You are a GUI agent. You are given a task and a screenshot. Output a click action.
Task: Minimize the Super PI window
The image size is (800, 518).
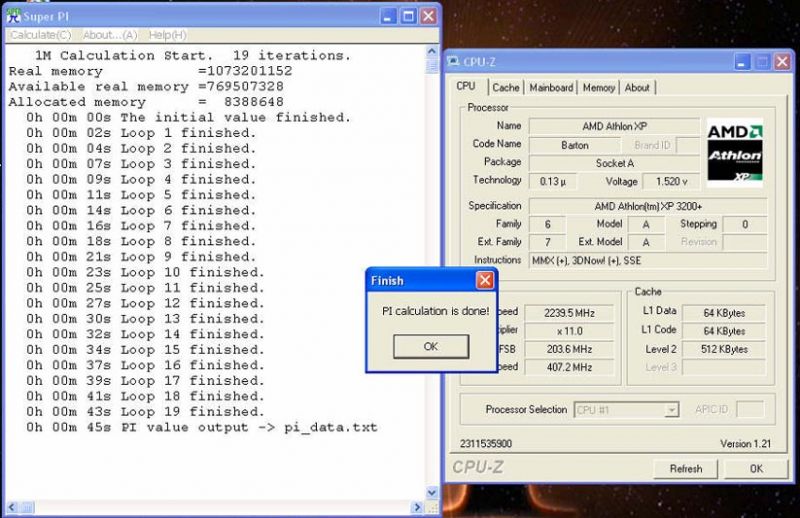point(388,16)
